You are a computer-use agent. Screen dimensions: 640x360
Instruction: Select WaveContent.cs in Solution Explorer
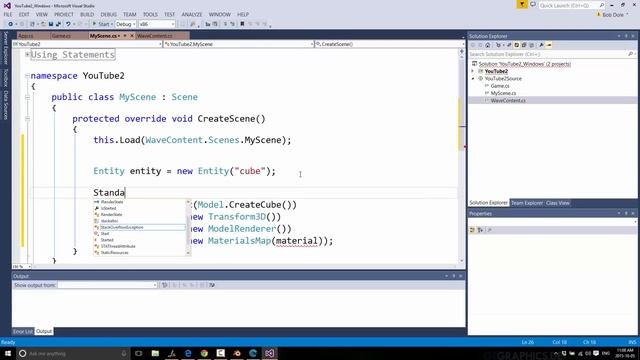pyautogui.click(x=508, y=100)
